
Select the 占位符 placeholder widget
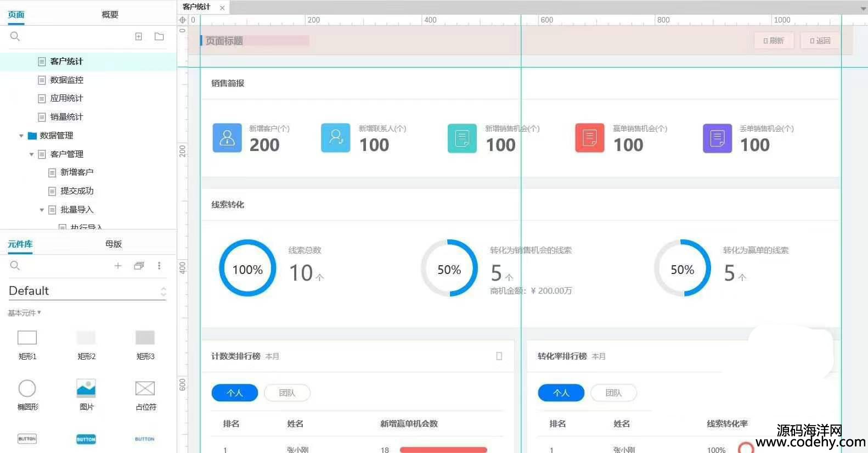point(145,389)
